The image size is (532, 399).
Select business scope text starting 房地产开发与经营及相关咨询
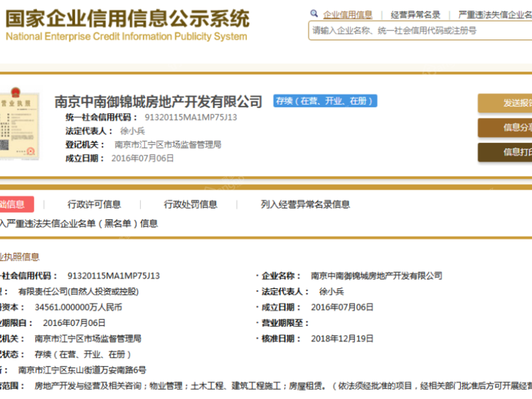click(x=283, y=386)
